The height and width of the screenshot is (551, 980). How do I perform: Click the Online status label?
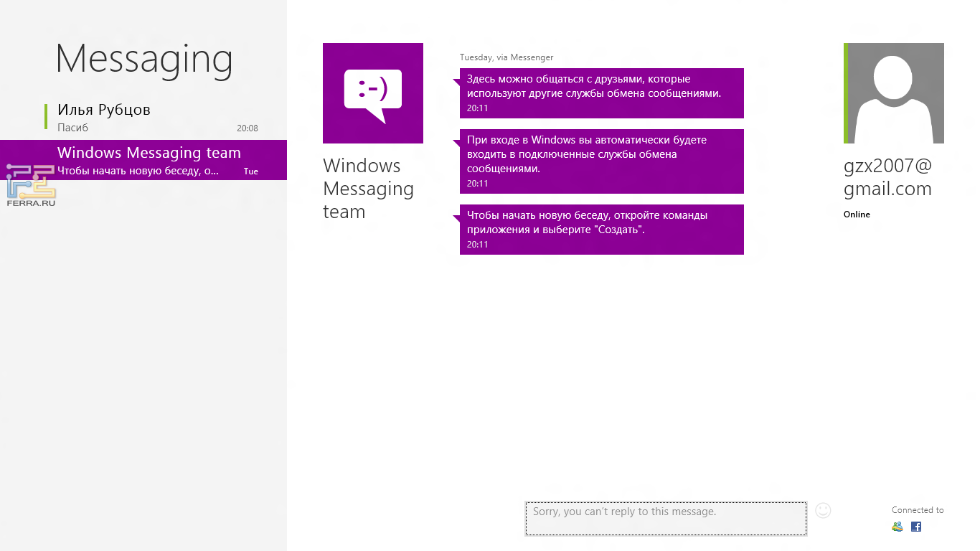pos(857,215)
